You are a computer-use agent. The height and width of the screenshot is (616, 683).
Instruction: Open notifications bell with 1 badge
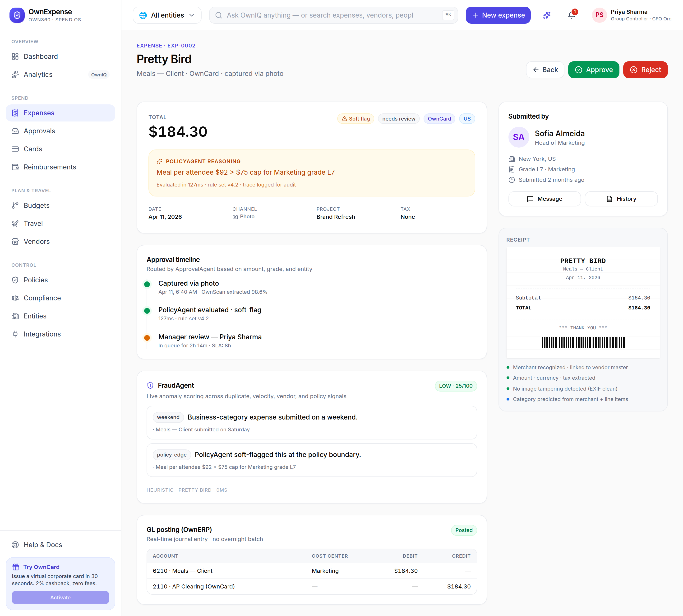pyautogui.click(x=572, y=15)
